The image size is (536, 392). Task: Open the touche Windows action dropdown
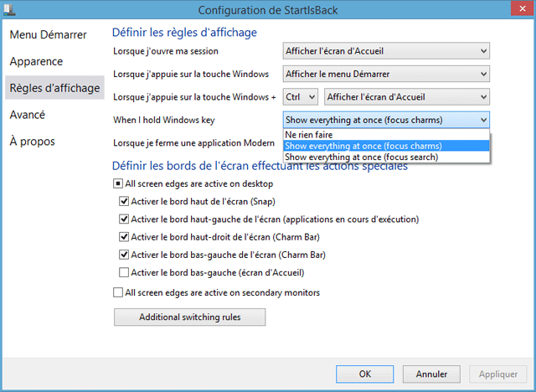[386, 74]
